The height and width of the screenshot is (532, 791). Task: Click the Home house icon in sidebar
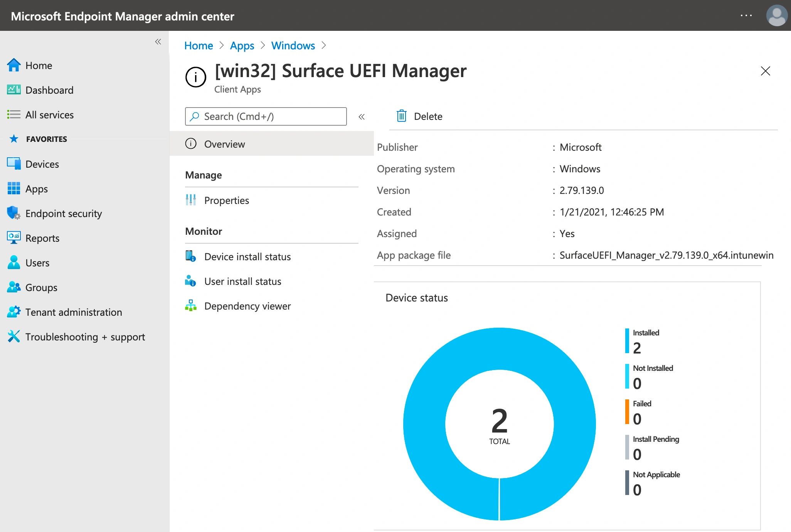tap(13, 65)
